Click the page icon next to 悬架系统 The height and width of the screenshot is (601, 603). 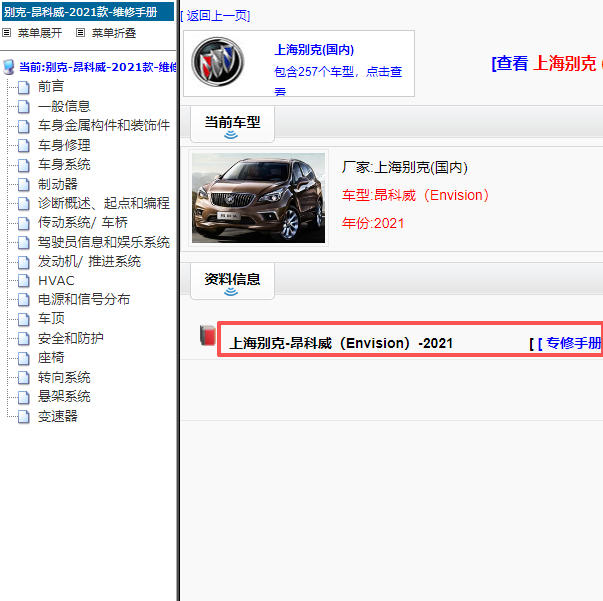coord(23,397)
